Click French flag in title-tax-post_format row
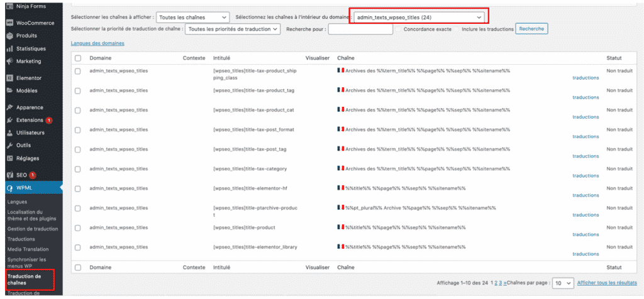644x299 pixels. point(340,129)
